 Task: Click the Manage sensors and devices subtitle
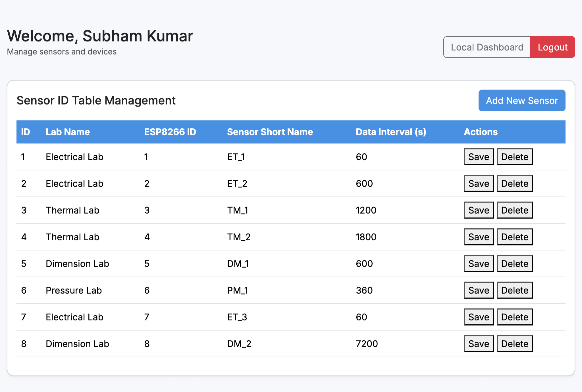coord(62,52)
